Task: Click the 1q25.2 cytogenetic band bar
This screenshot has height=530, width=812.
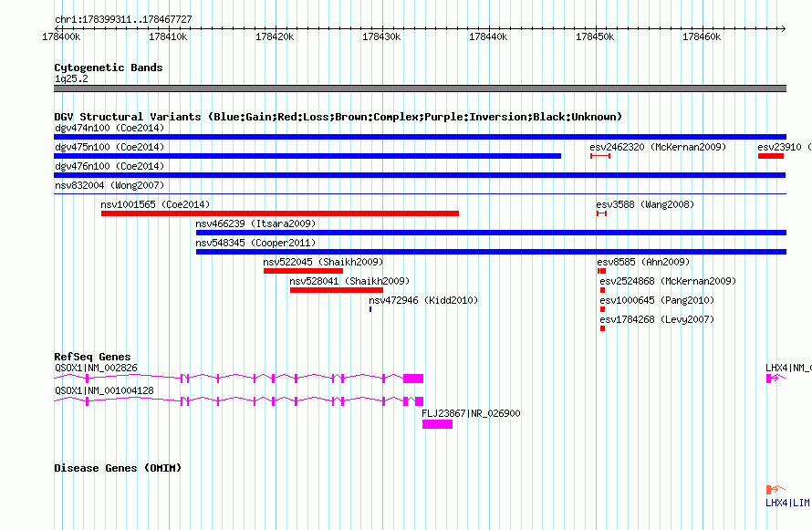Action: coord(420,88)
